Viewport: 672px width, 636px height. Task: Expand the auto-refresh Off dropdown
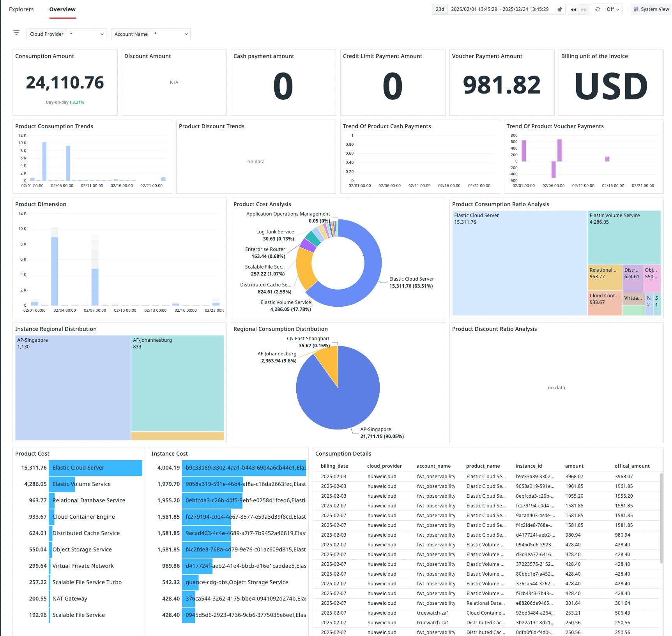click(613, 9)
